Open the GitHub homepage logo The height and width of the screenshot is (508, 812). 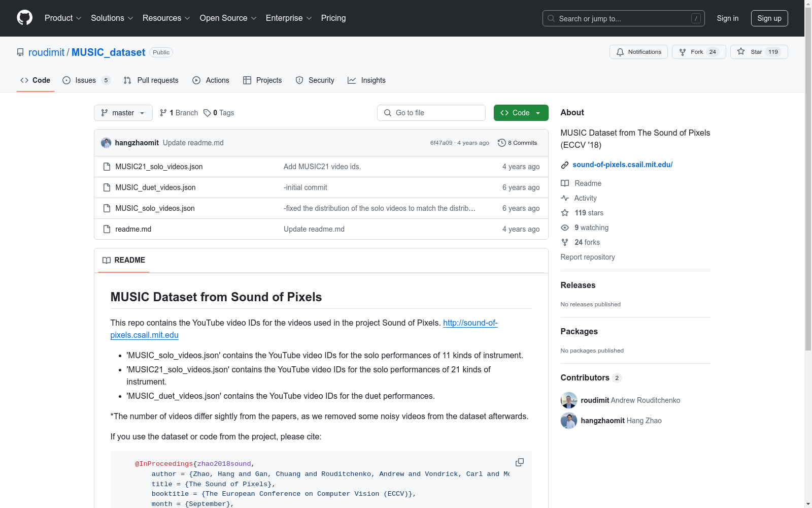(24, 18)
